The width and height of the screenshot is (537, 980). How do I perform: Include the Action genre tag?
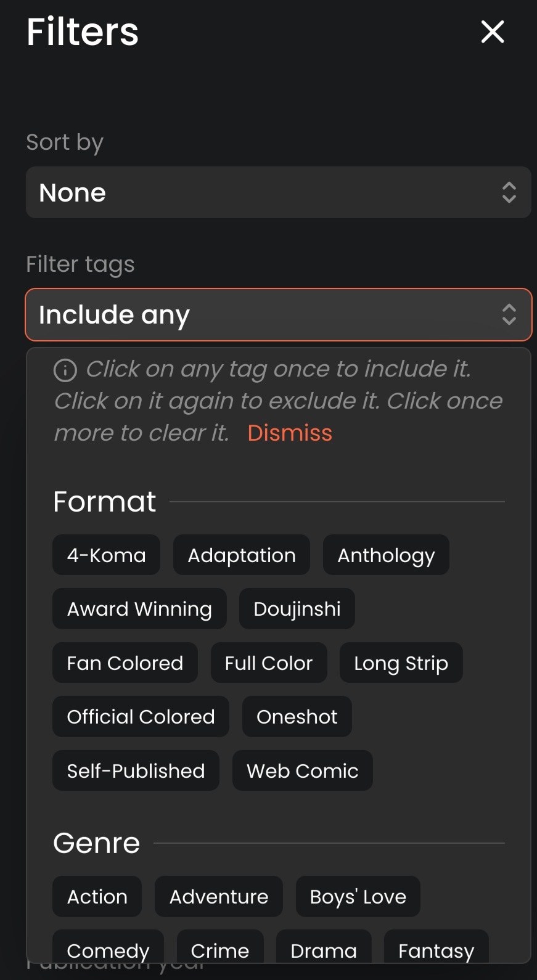[x=97, y=897]
